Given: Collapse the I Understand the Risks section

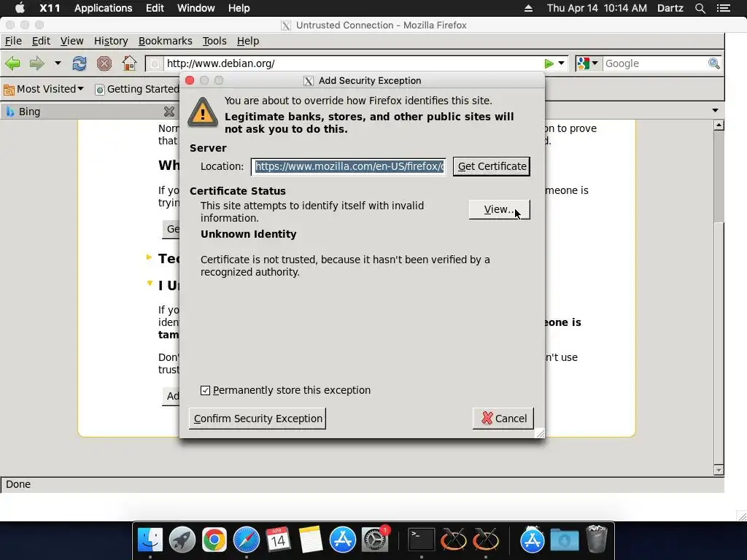Looking at the screenshot, I should tap(150, 284).
